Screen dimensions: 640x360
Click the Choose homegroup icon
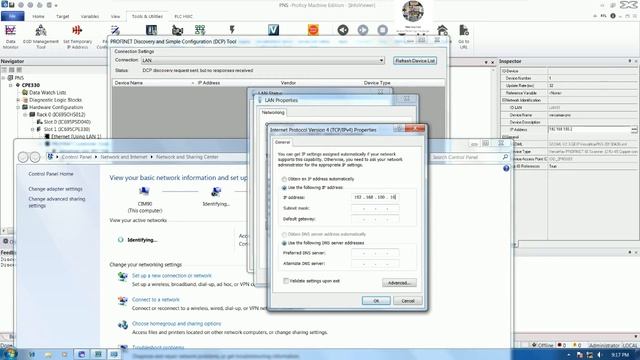pyautogui.click(x=122, y=324)
